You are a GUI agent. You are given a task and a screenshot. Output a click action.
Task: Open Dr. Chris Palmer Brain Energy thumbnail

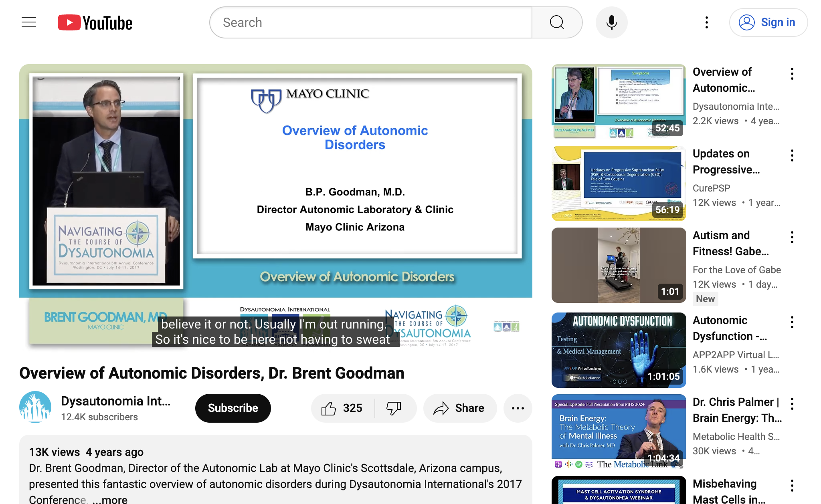(619, 432)
